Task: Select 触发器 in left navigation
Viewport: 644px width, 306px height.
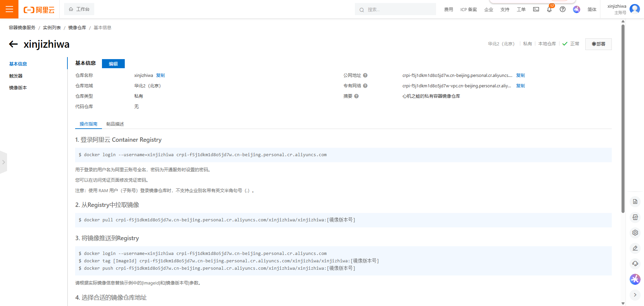Action: coord(16,76)
